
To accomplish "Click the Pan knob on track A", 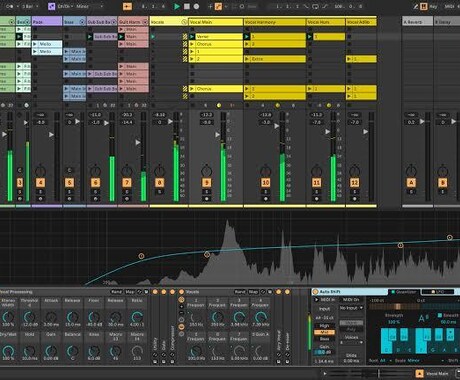I will click(411, 171).
